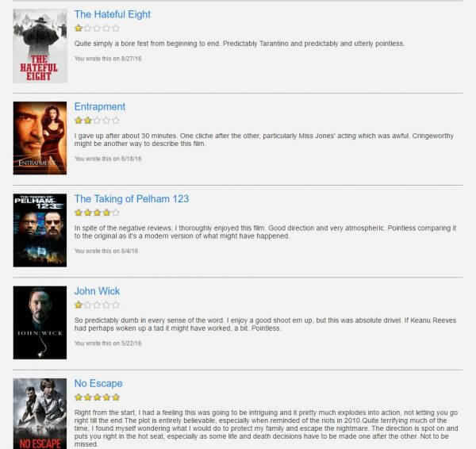Set John Wick rating to two stars
The image size is (476, 449).
coord(88,305)
